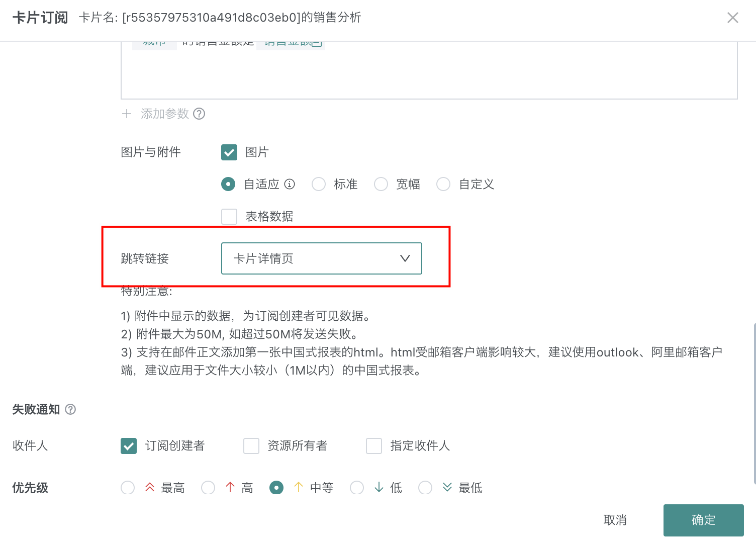Uncheck the 图片 checkbox
Screen dimensions: 756x541
(x=229, y=152)
